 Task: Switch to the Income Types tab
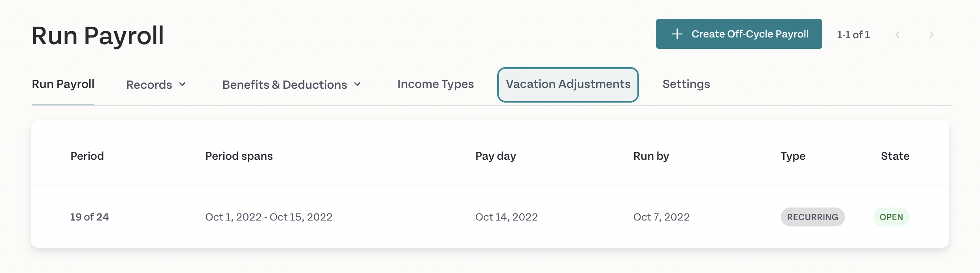(x=435, y=84)
